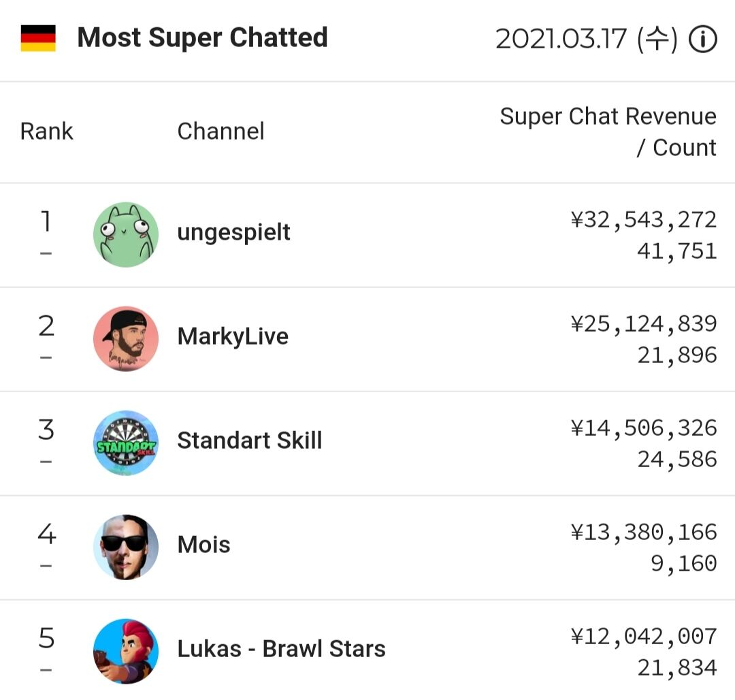Viewport: 735px width, 700px height.
Task: Click the Channel column header
Action: pyautogui.click(x=220, y=131)
